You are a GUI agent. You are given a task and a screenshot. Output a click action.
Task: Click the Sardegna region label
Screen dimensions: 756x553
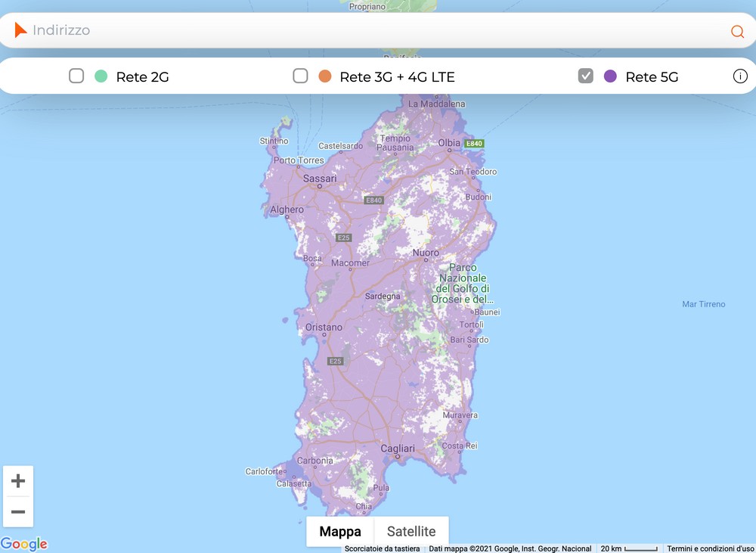[383, 297]
